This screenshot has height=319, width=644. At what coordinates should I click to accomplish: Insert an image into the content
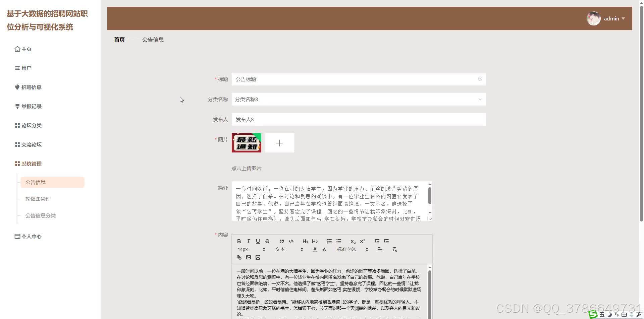click(x=248, y=257)
